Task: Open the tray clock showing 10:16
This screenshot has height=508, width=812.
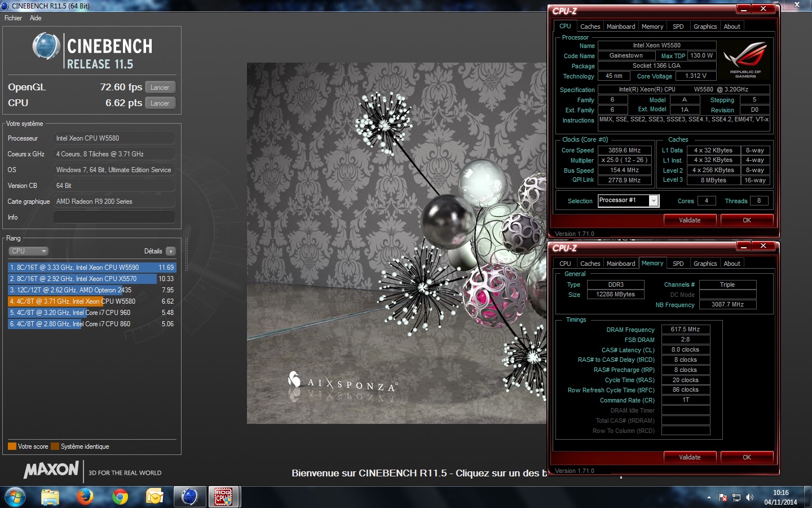Action: coord(781,497)
